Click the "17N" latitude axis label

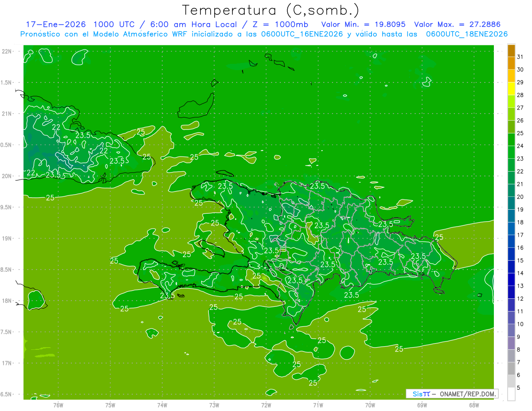click(x=7, y=363)
